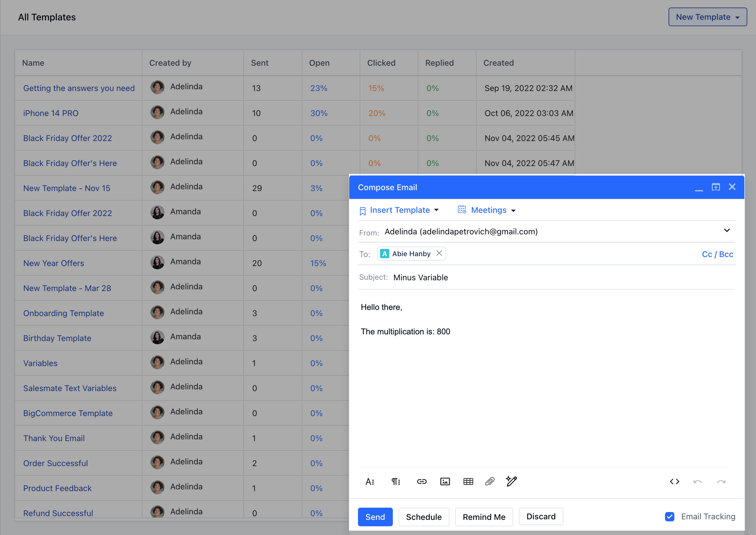
Task: Click the paragraph format icon
Action: click(x=395, y=481)
